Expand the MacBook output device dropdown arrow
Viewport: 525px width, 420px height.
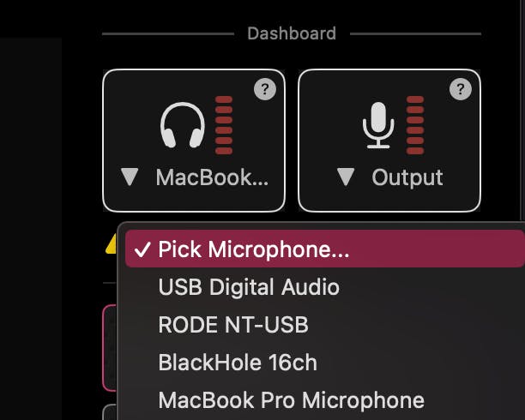(x=130, y=177)
